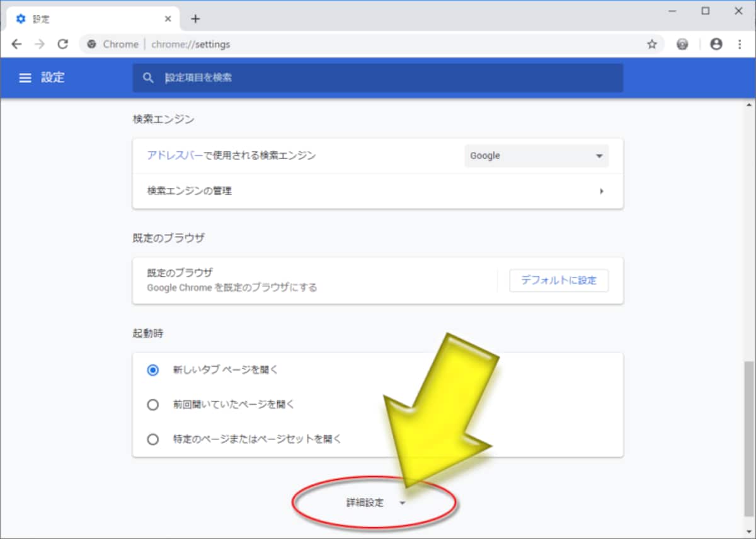This screenshot has height=539, width=756.
Task: Select 前回開いていたページを開く radio option
Action: pos(152,405)
